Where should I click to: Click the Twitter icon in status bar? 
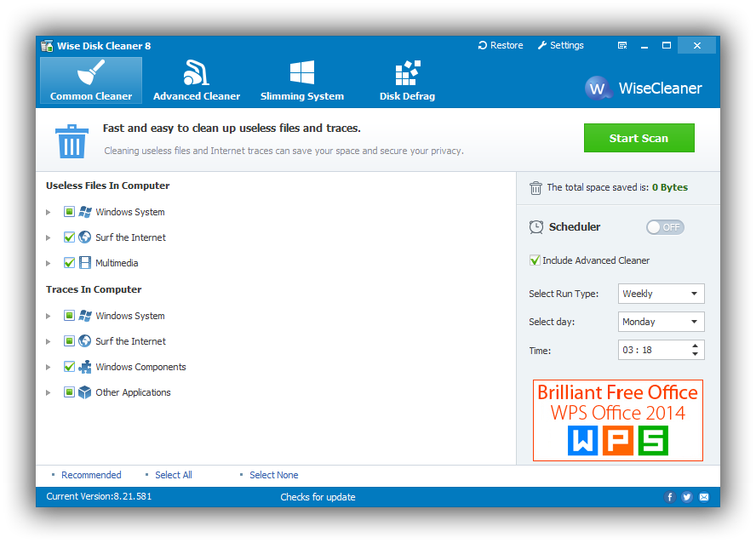tap(687, 497)
